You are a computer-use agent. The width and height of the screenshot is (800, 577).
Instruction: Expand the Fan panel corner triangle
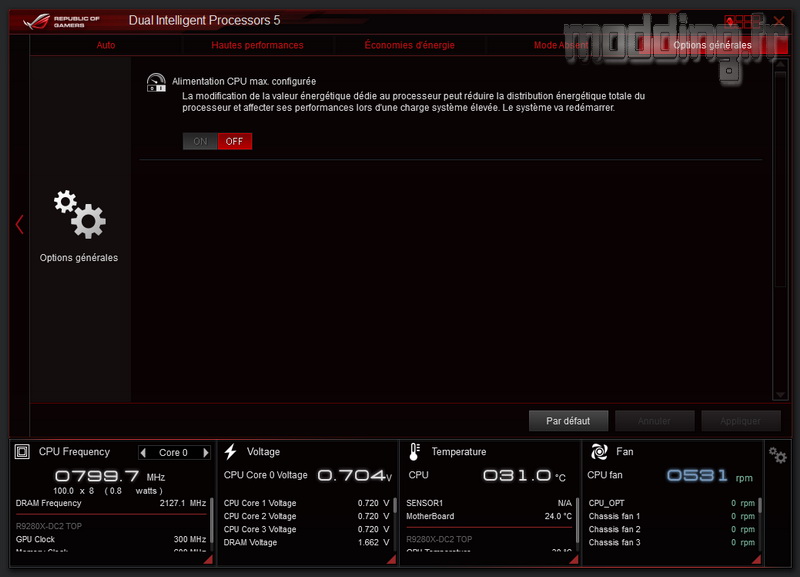coord(756,560)
